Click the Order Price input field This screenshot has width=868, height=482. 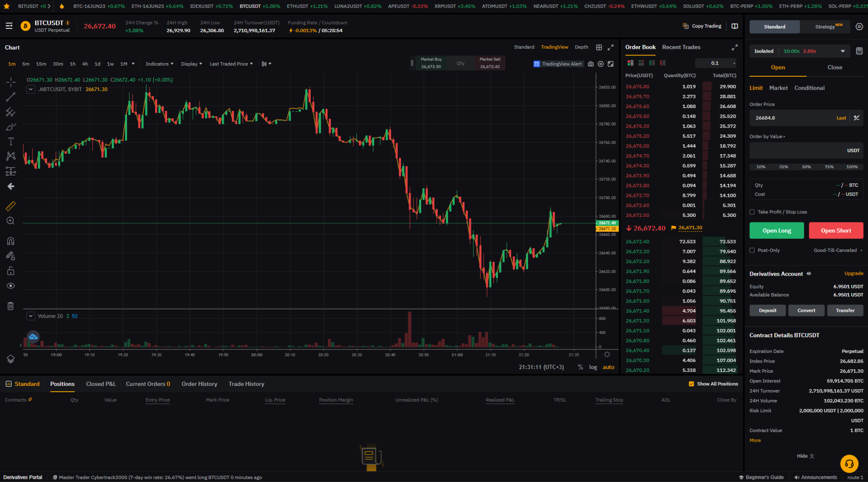(806, 118)
